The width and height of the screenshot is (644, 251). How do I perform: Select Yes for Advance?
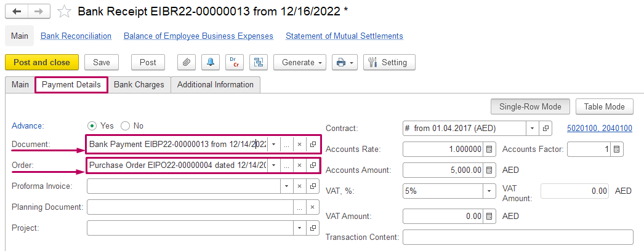(93, 125)
